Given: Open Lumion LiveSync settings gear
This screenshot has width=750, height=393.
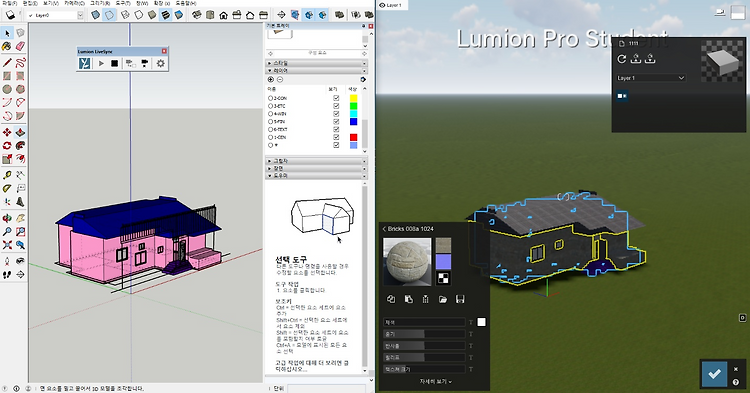Looking at the screenshot, I should click(161, 63).
